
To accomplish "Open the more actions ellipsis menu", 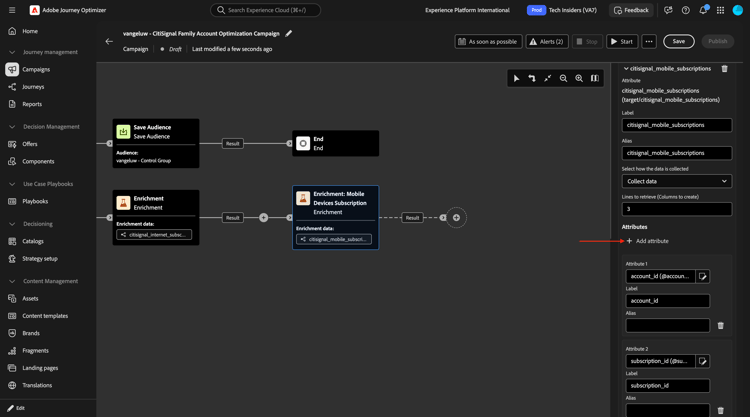I will click(x=649, y=42).
